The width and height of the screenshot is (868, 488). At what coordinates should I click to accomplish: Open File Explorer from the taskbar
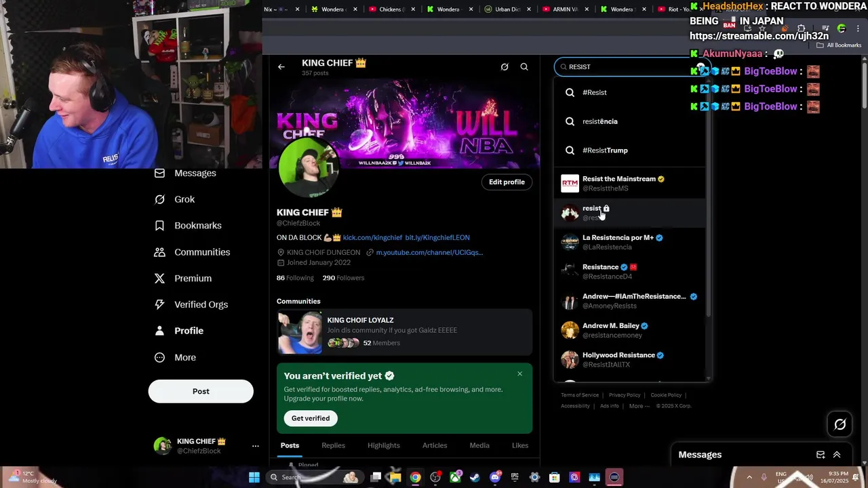click(395, 477)
